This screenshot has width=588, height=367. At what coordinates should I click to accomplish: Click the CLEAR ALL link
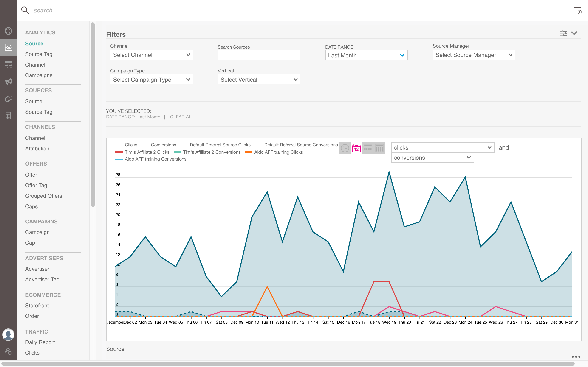pyautogui.click(x=182, y=117)
